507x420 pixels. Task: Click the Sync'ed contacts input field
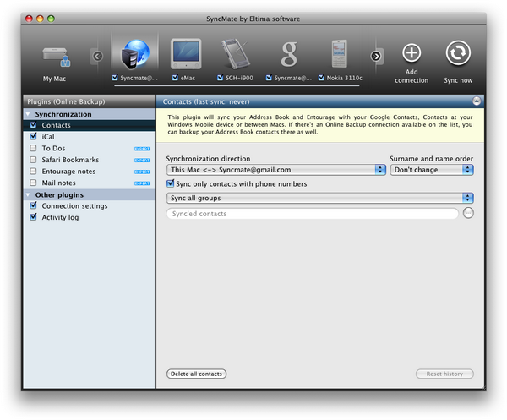point(313,214)
